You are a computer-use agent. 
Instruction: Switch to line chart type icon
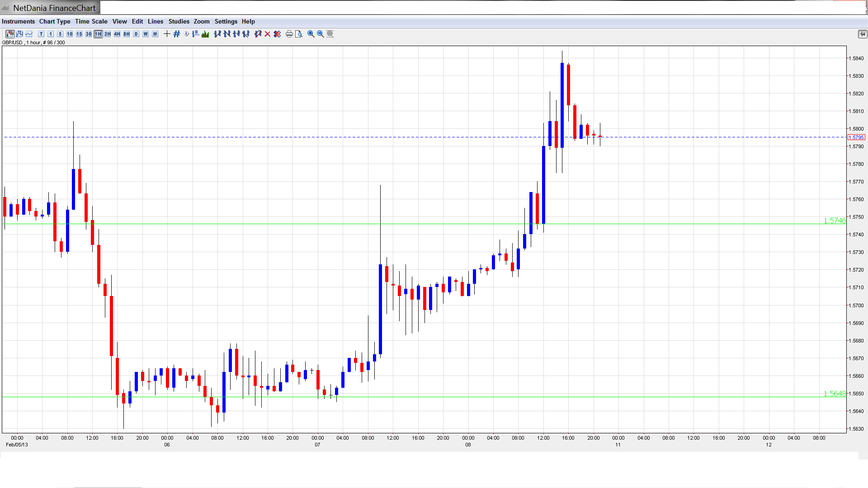click(x=29, y=34)
